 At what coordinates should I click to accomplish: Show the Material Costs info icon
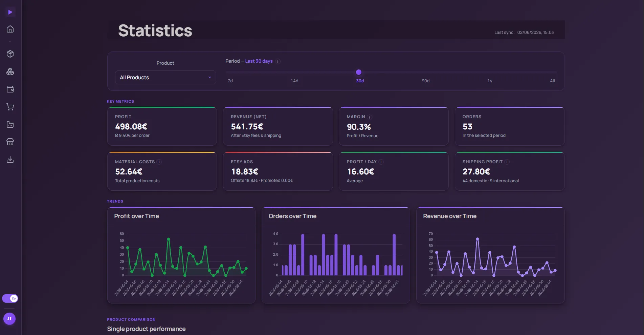159,162
